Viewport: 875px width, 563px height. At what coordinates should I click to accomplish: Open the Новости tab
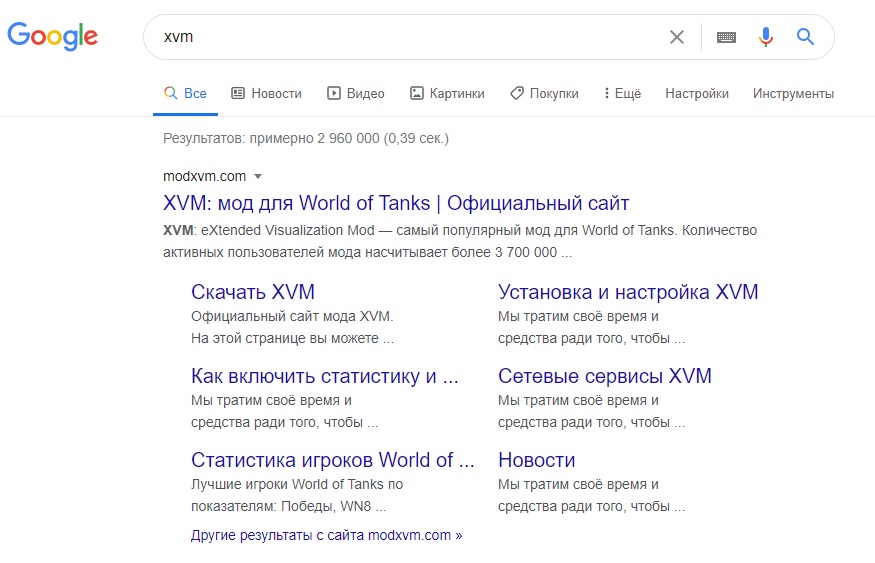(266, 93)
